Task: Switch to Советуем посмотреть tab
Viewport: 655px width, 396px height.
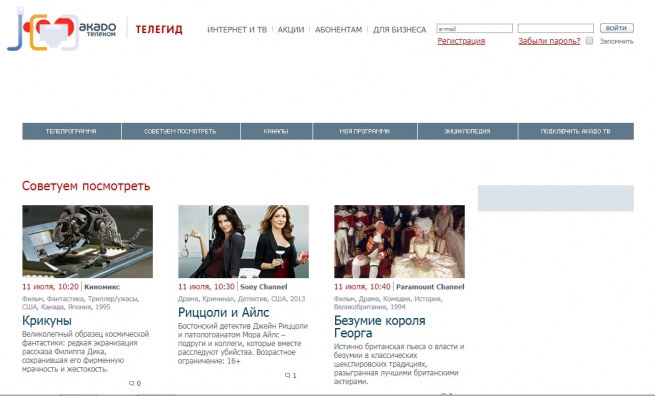Action: click(180, 131)
